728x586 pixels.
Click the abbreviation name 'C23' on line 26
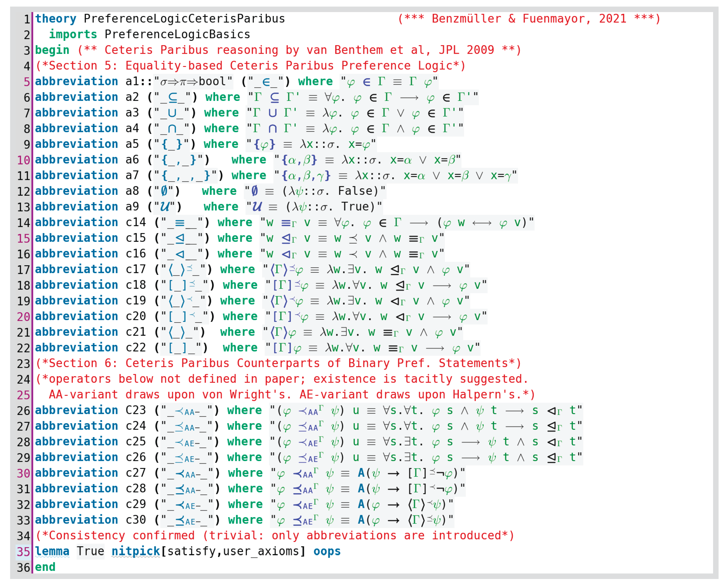[135, 410]
